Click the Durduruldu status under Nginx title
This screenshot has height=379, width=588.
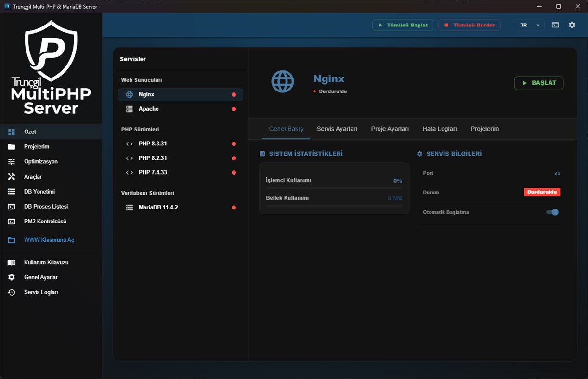[x=330, y=91]
